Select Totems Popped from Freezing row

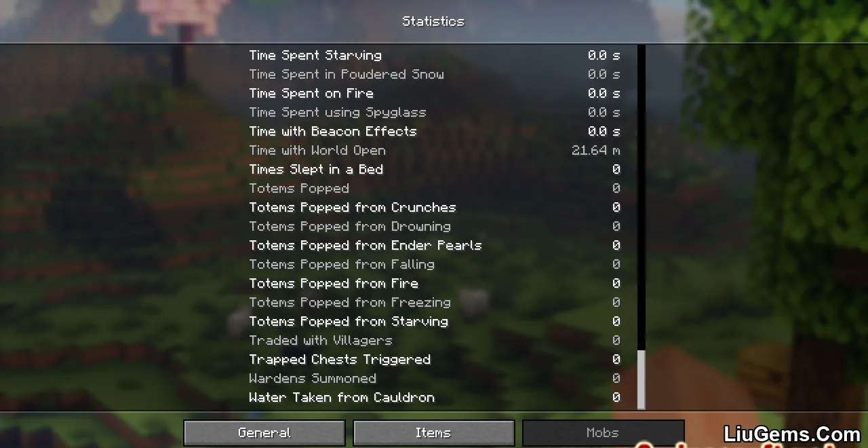[x=434, y=302]
